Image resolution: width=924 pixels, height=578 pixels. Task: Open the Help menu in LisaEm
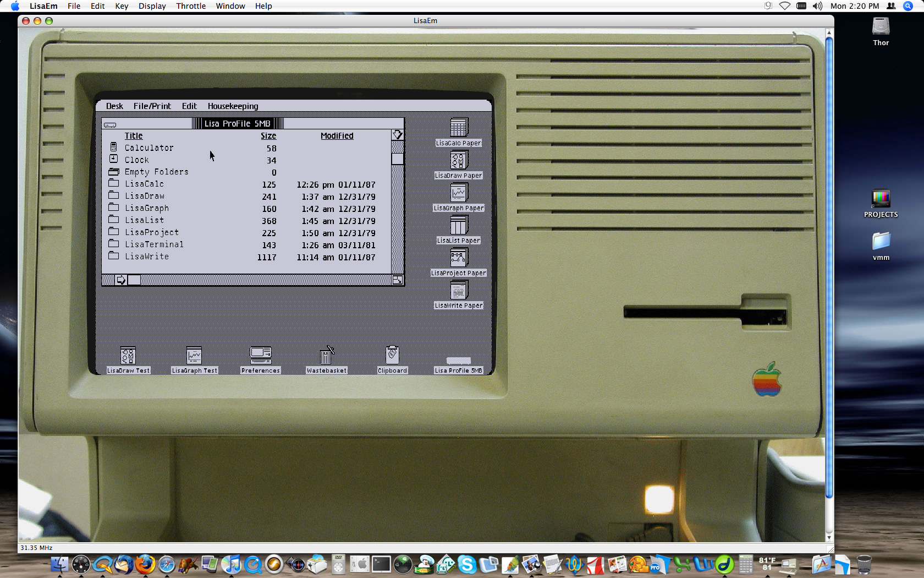point(263,6)
